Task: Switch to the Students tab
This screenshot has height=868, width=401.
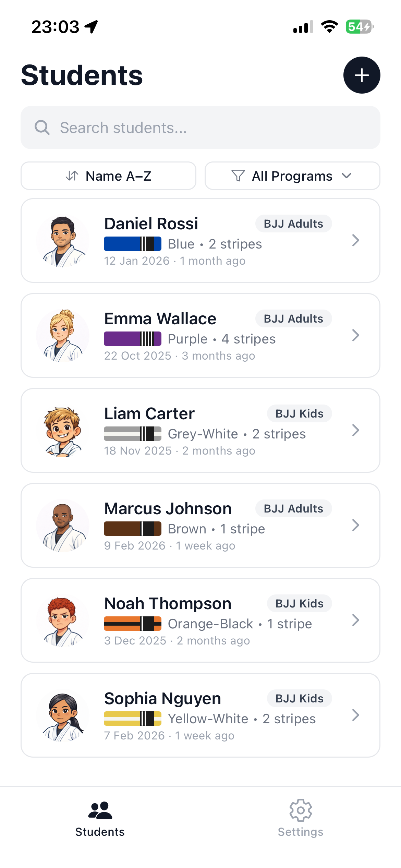Action: pos(100,818)
